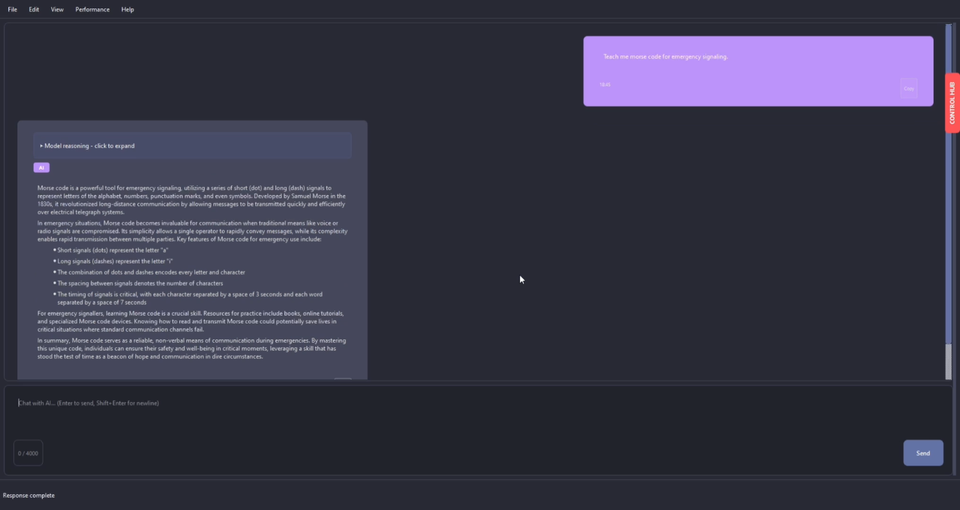Click the bullet about Short signals (dots)
Viewport: 960px width, 510px height.
(x=113, y=250)
